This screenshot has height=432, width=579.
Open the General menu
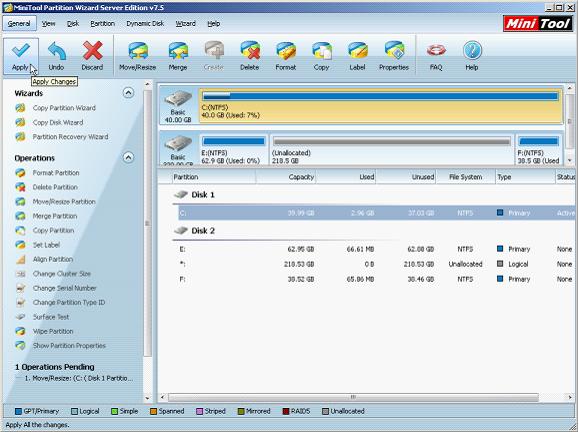[19, 23]
